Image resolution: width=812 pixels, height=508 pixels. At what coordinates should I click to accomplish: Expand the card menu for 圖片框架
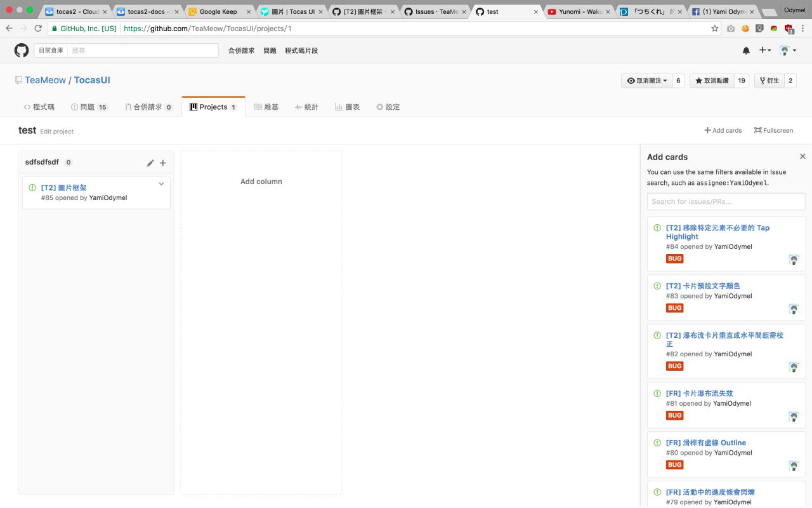pos(161,184)
